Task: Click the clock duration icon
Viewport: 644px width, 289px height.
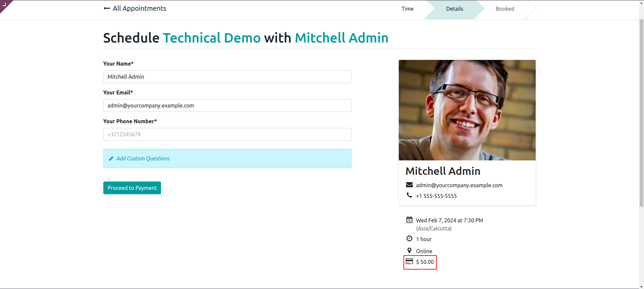Action: 409,238
